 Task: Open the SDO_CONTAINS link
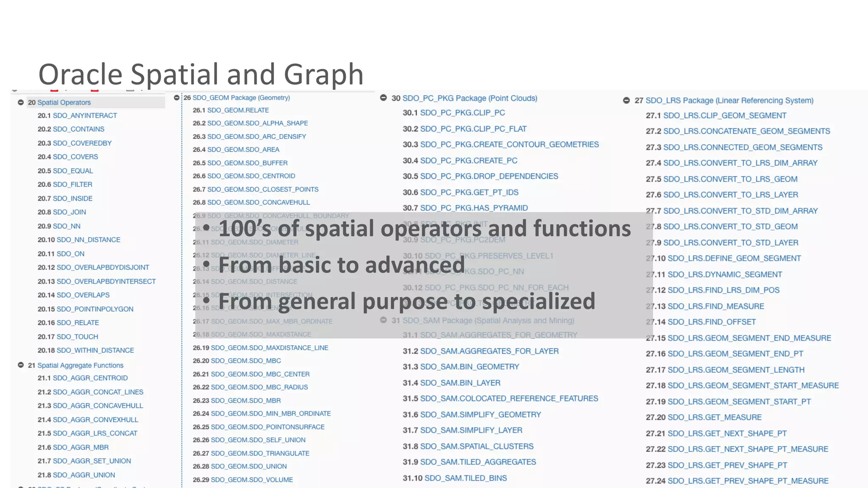click(78, 129)
